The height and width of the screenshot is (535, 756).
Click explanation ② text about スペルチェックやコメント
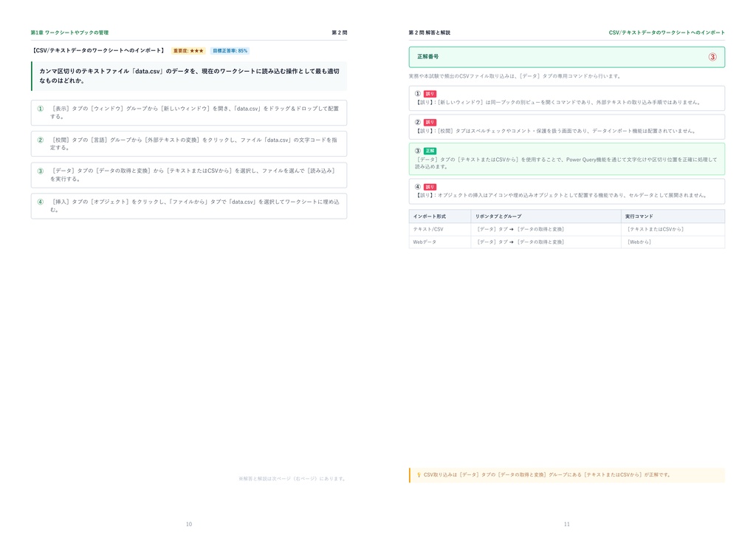click(x=556, y=131)
